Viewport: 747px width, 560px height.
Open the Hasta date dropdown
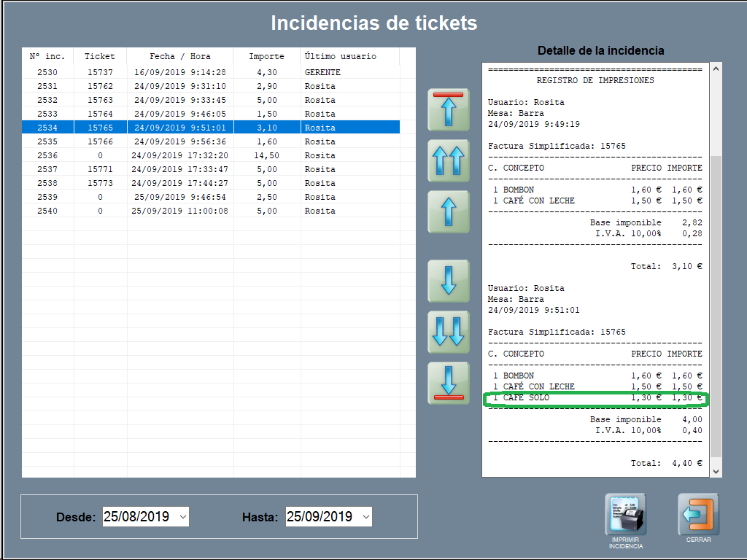coord(365,517)
